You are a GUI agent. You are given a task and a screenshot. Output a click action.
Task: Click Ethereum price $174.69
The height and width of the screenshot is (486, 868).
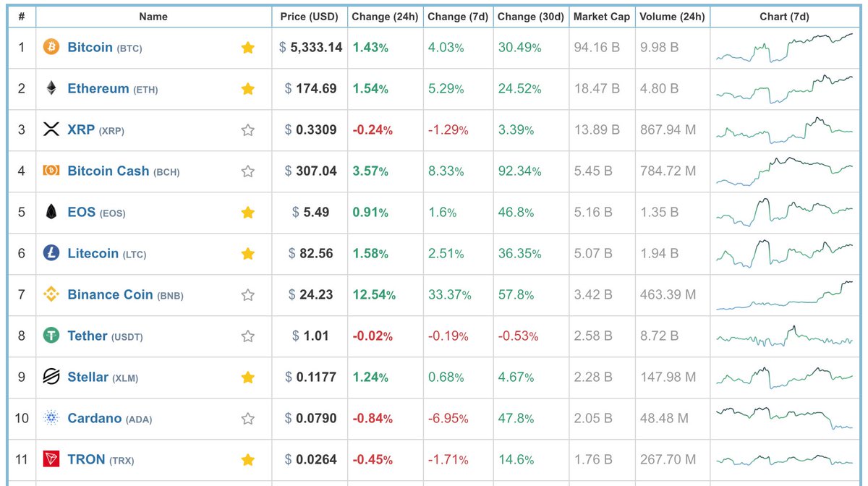coord(311,89)
